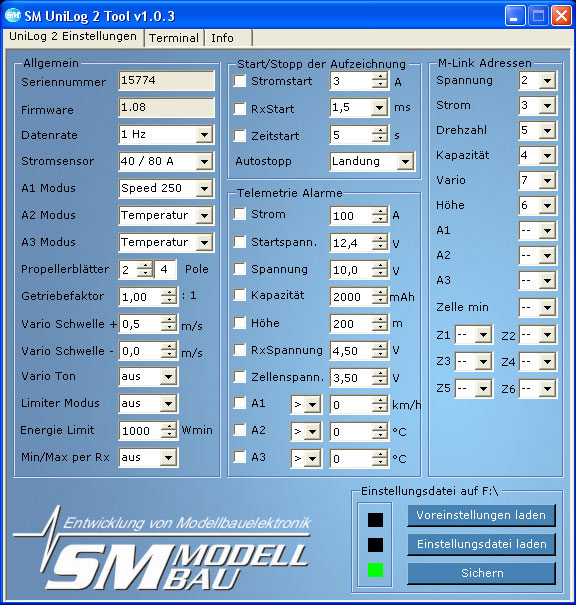The height and width of the screenshot is (605, 576).
Task: Click the Kapazität alarm mAh spinner arrows
Action: pos(380,296)
